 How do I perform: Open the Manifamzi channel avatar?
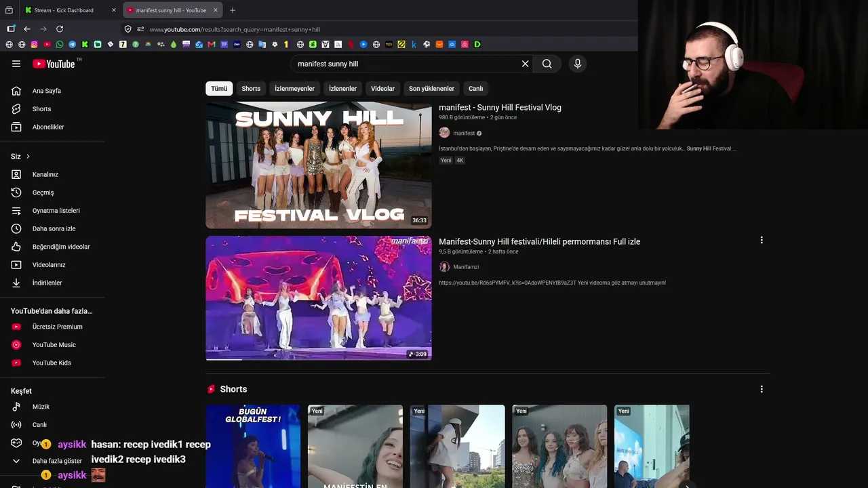pyautogui.click(x=444, y=267)
